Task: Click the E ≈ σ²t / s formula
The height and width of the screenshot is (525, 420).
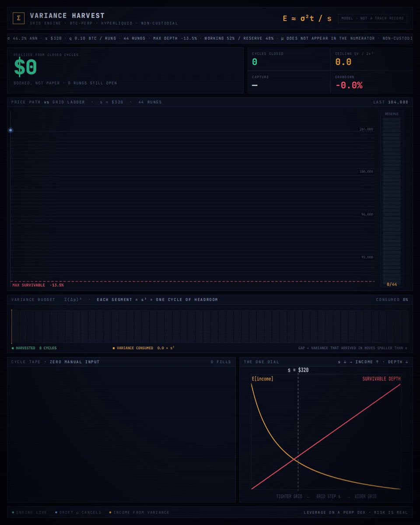Action: click(307, 18)
